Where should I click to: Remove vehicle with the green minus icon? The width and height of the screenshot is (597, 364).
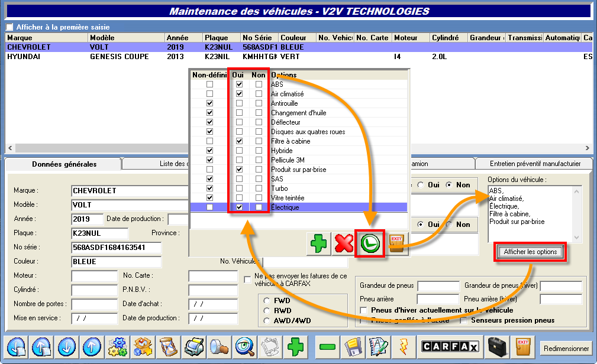(x=327, y=347)
